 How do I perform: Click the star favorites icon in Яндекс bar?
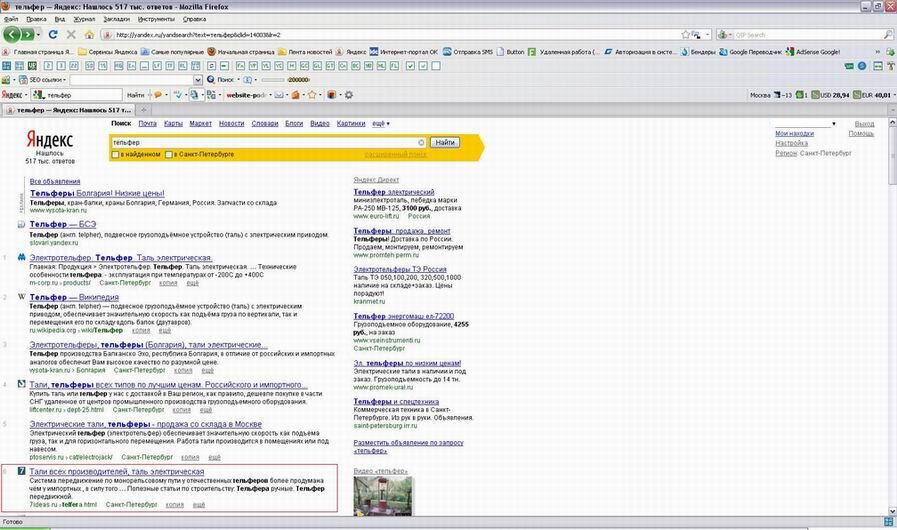tap(312, 95)
